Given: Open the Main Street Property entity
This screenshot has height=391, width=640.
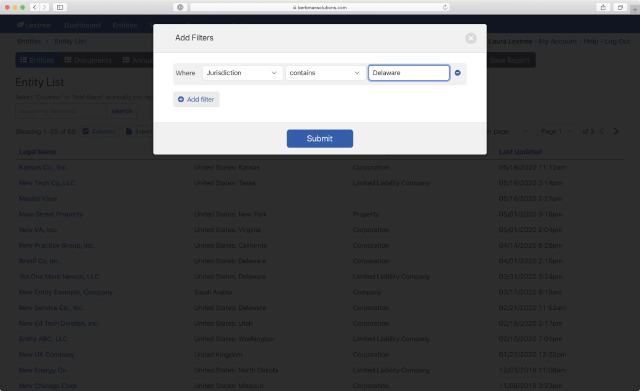Looking at the screenshot, I should pos(51,214).
